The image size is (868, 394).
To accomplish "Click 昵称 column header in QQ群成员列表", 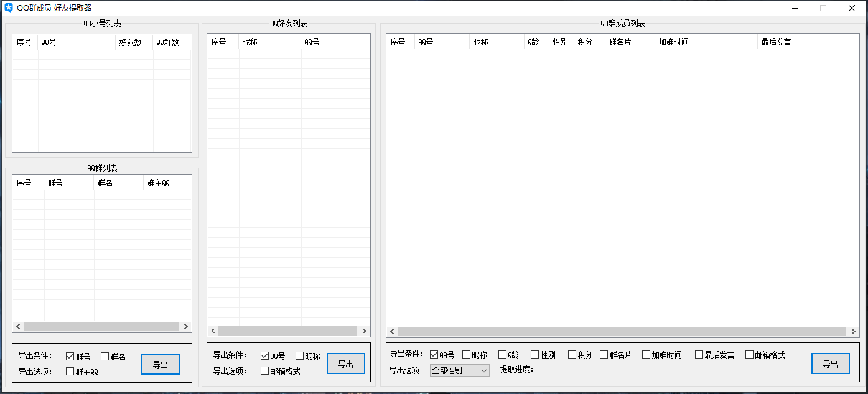I will (497, 42).
